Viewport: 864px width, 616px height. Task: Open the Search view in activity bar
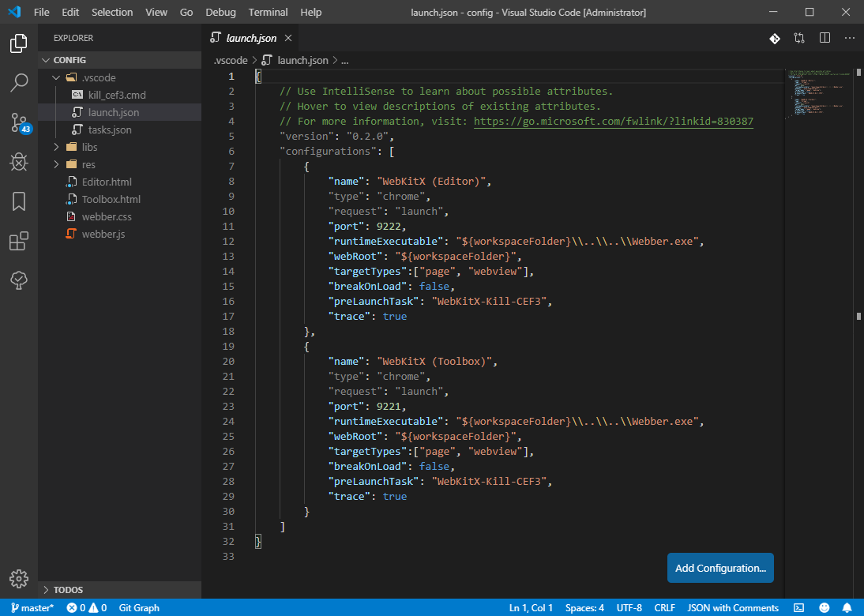(19, 83)
